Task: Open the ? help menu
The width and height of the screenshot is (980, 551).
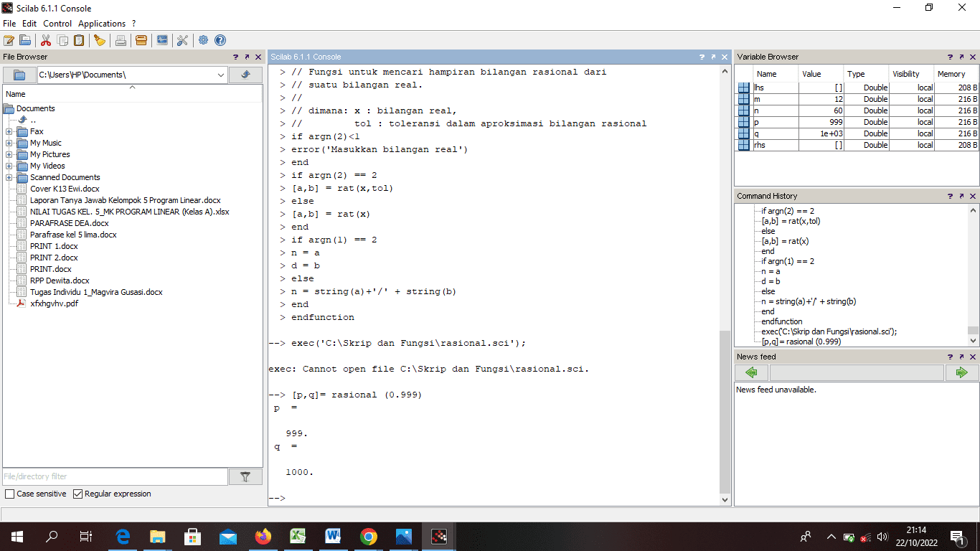Action: (133, 24)
